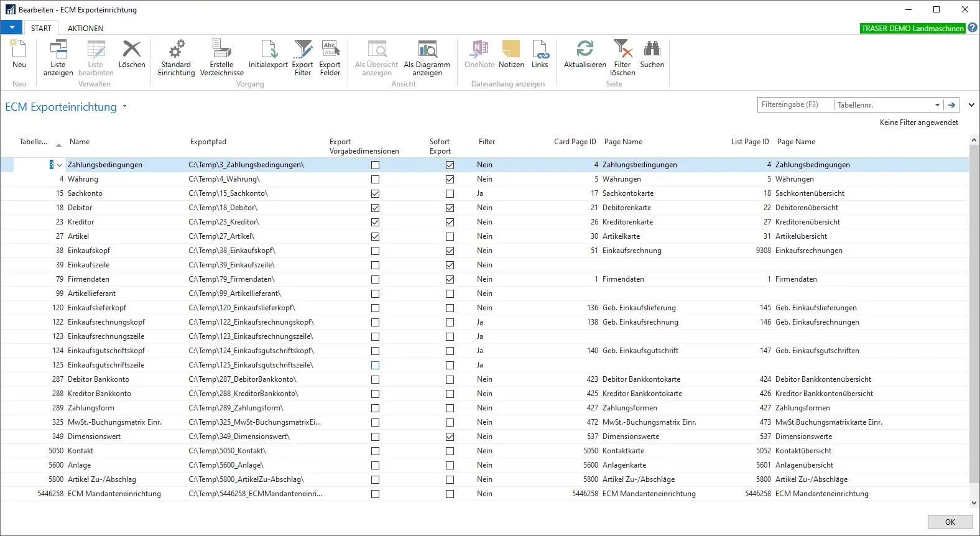This screenshot has width=980, height=536.
Task: Select the Anlagenübersicht page name cell
Action: coord(804,465)
